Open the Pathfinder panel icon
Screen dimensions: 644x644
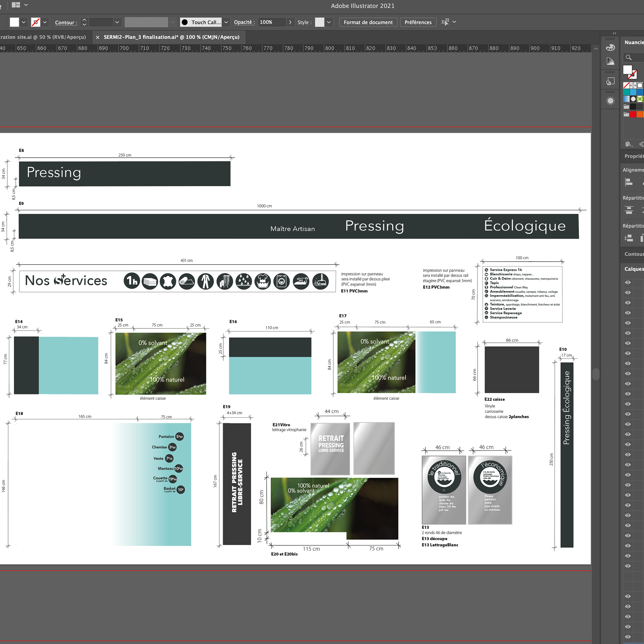(x=610, y=82)
